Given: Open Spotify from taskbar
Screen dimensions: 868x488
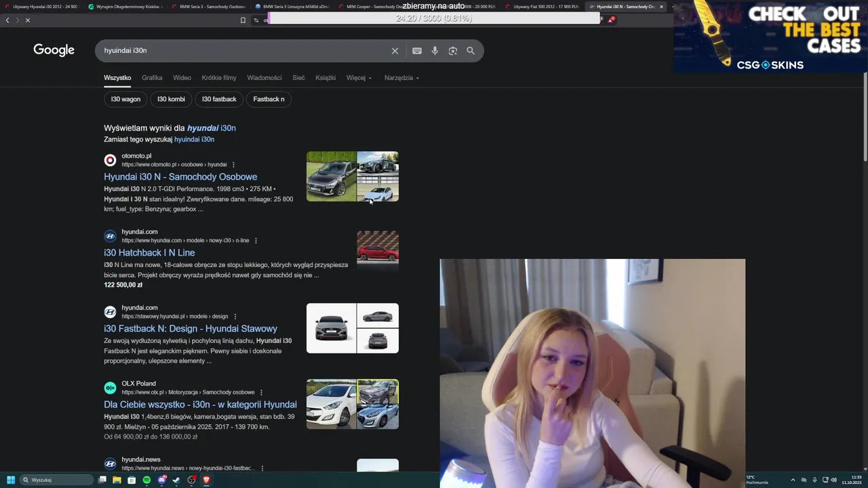Looking at the screenshot, I should 146,480.
